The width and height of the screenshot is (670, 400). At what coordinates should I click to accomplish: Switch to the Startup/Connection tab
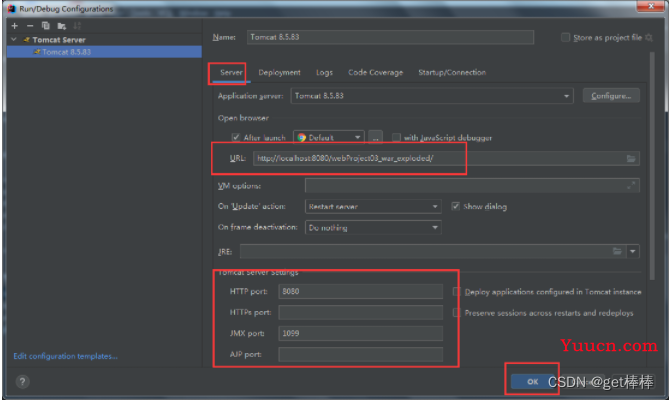pyautogui.click(x=452, y=73)
